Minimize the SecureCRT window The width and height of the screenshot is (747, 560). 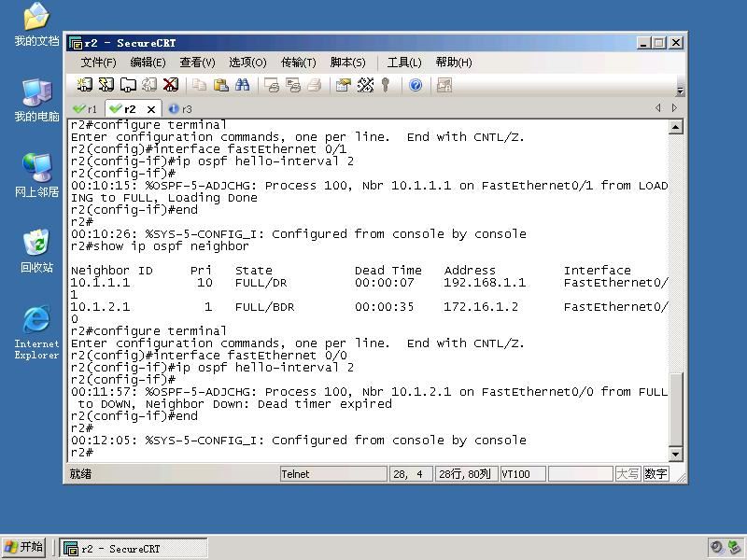click(x=643, y=43)
